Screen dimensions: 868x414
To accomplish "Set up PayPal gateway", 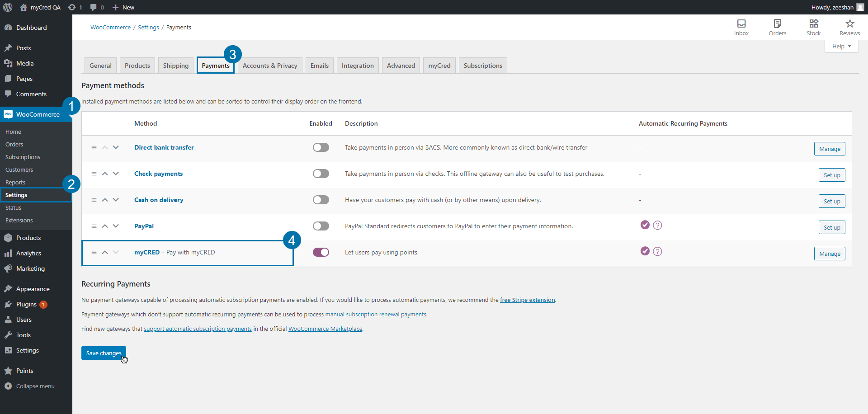I will point(832,227).
